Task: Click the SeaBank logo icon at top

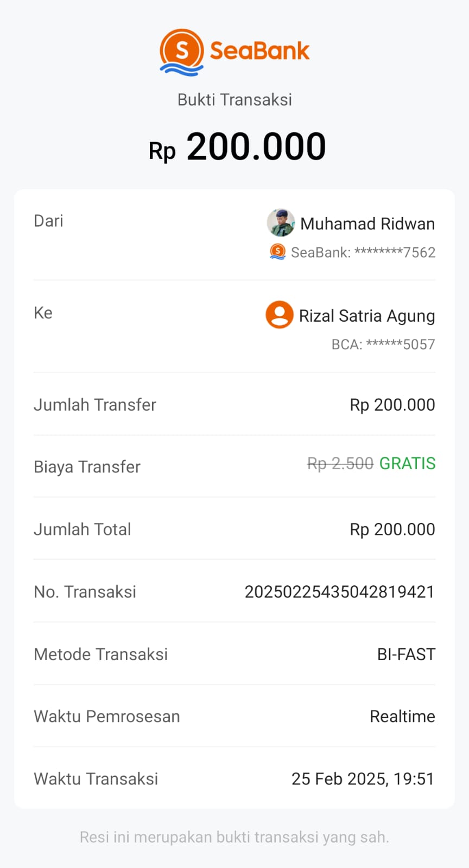Action: point(182,52)
